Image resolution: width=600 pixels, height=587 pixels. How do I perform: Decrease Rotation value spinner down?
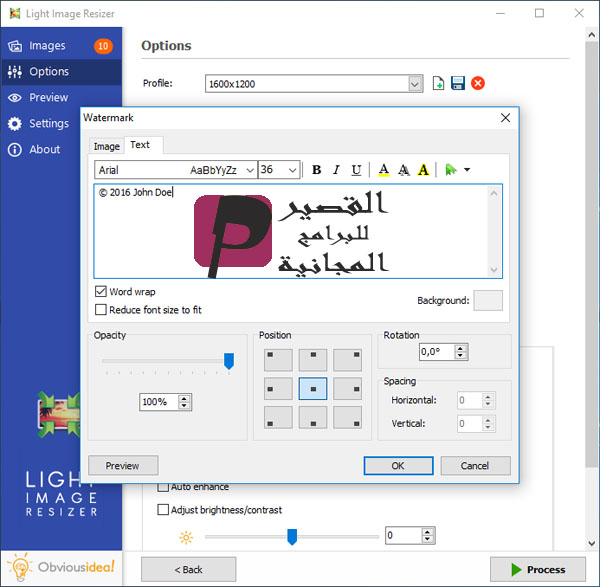coord(461,355)
